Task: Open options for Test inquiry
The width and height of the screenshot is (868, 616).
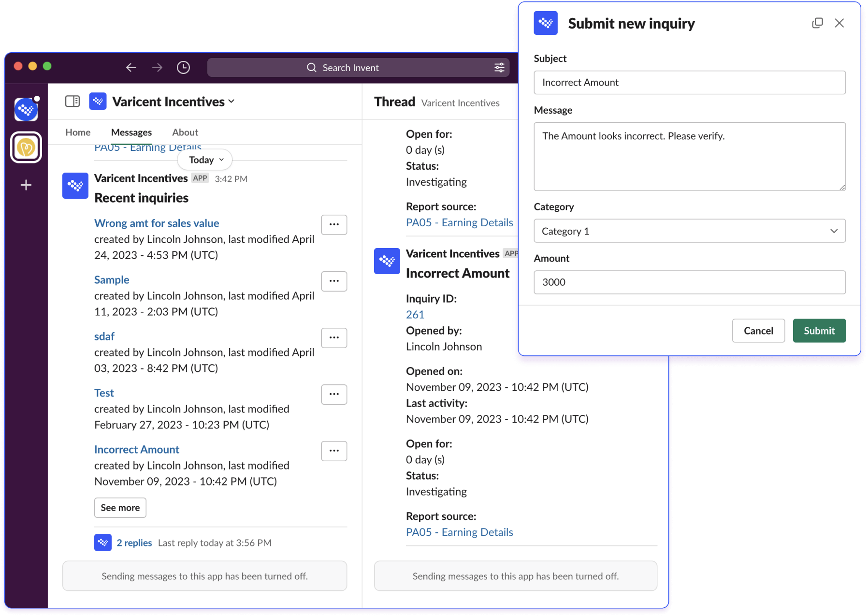Action: click(x=334, y=394)
